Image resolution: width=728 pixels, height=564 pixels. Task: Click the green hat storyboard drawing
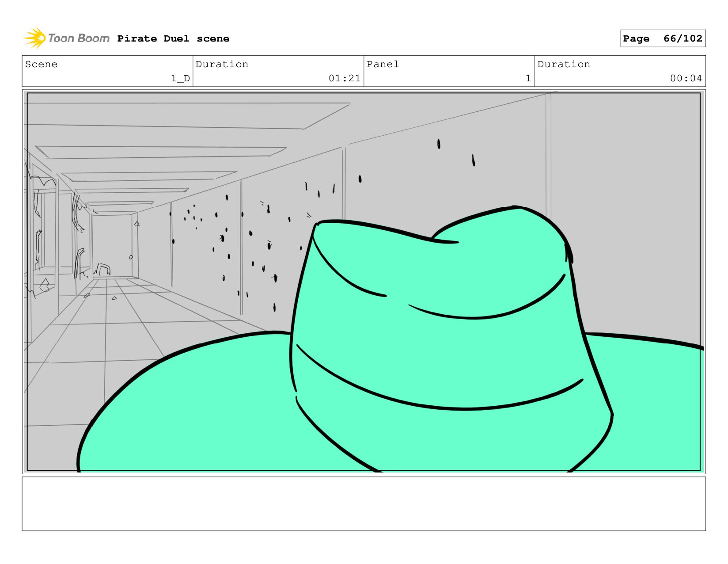pos(391,339)
